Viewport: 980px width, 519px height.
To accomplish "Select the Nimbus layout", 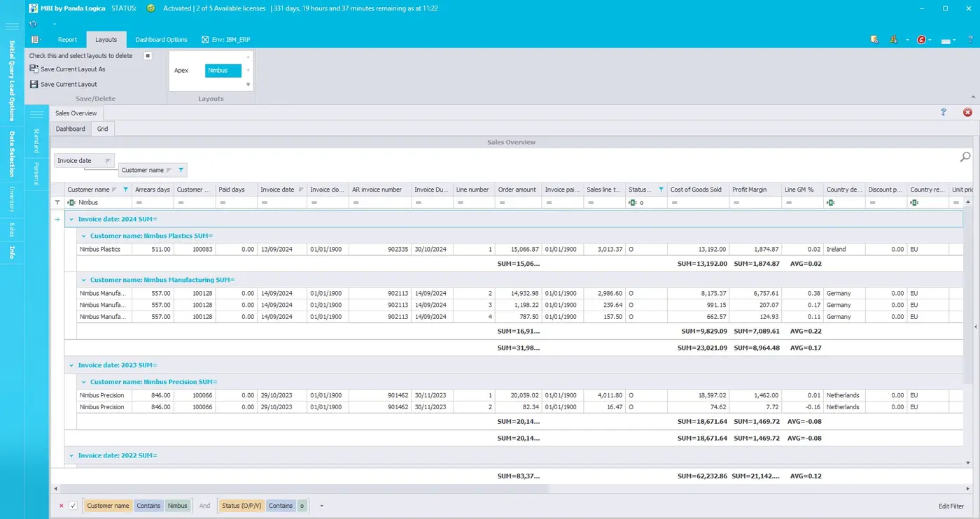I will pyautogui.click(x=223, y=71).
